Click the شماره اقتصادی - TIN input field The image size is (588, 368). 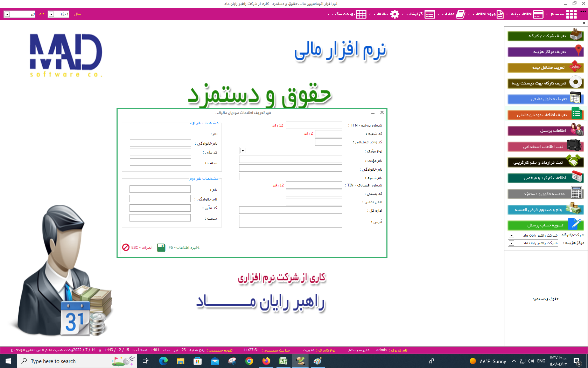tap(314, 185)
